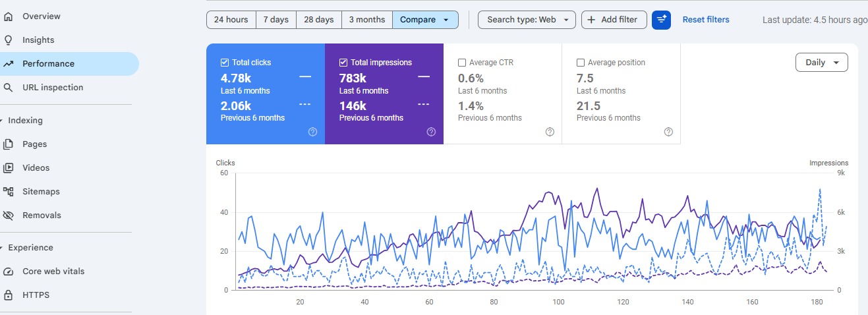Image resolution: width=868 pixels, height=315 pixels.
Task: Open the Compare date range dropdown
Action: click(425, 20)
